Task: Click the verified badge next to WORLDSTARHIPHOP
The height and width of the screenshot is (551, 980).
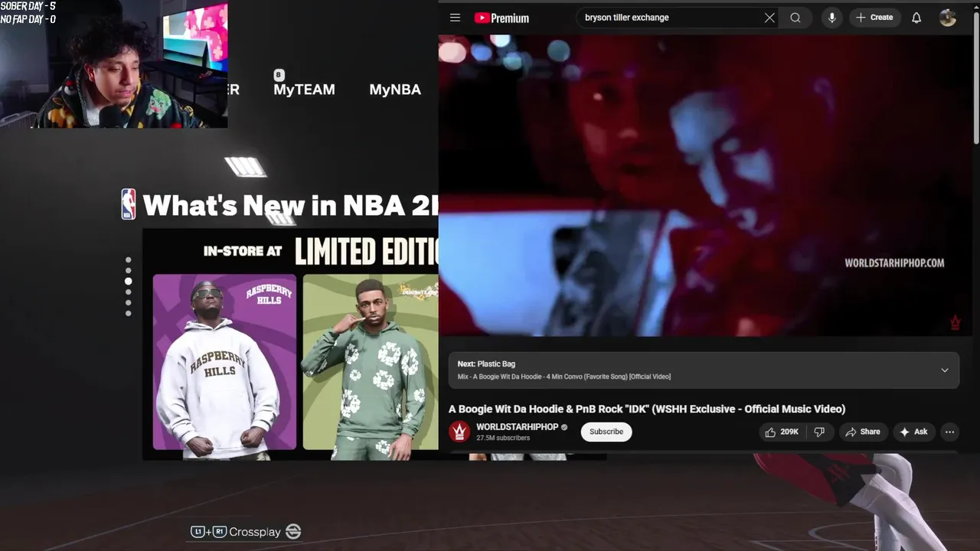Action: tap(564, 427)
